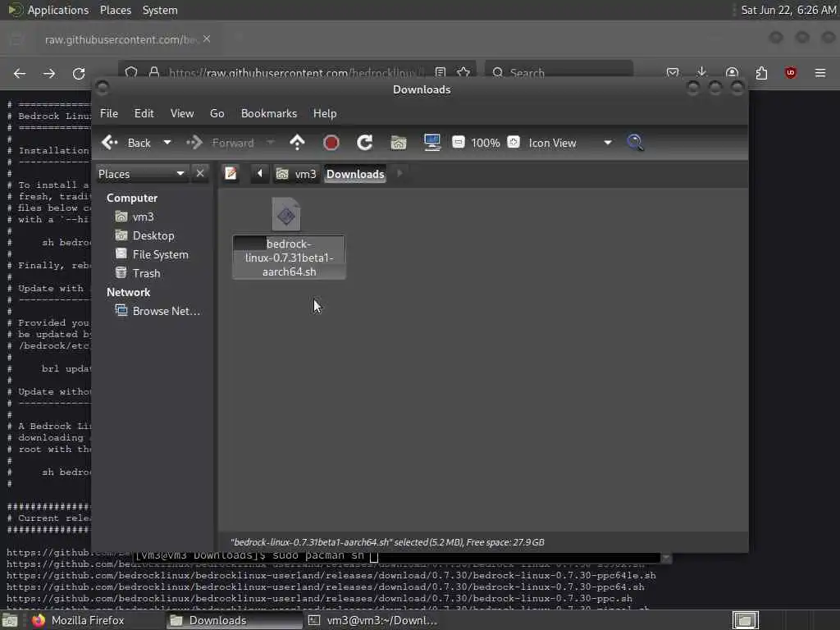Select the bedrock-linux aarch64.sh file icon
The image size is (840, 630).
[x=286, y=214]
